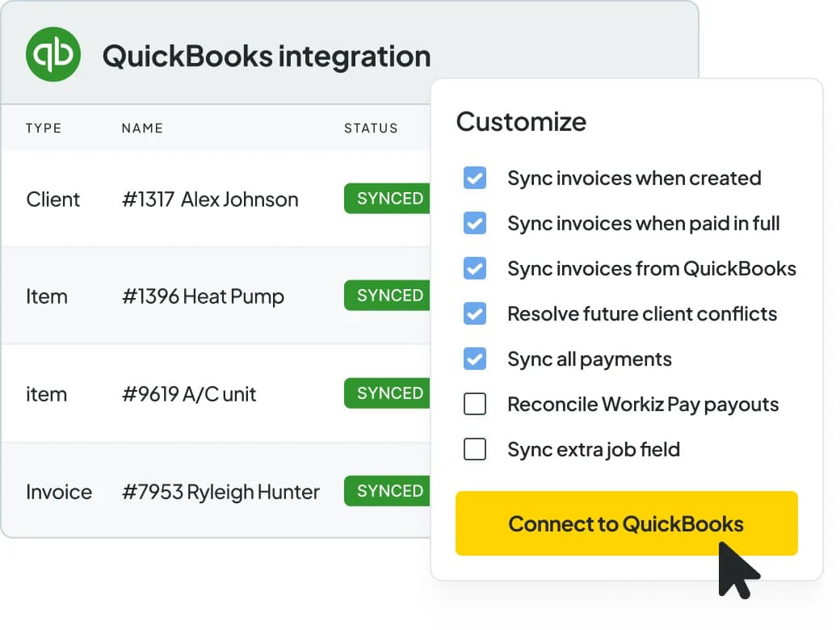Uncheck Sync invoices when created

click(475, 178)
